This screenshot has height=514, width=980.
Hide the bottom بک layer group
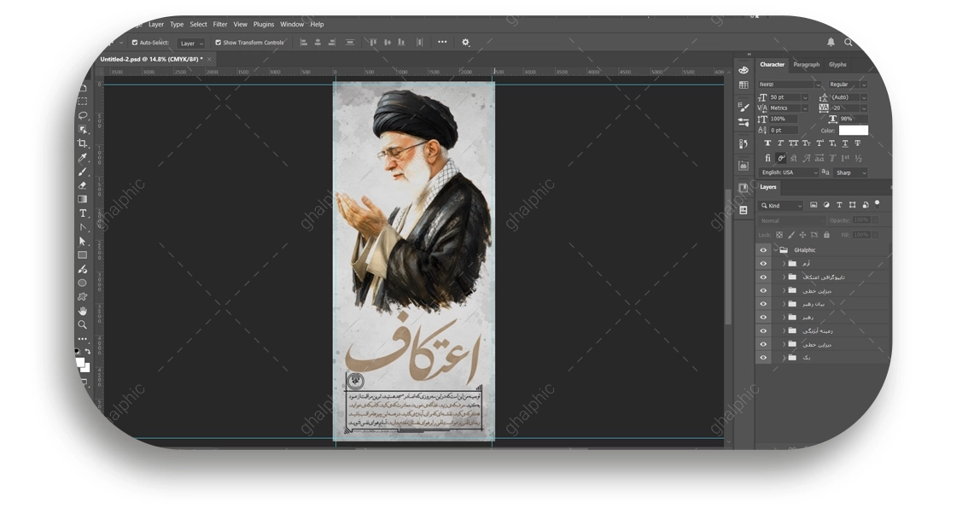click(x=763, y=358)
